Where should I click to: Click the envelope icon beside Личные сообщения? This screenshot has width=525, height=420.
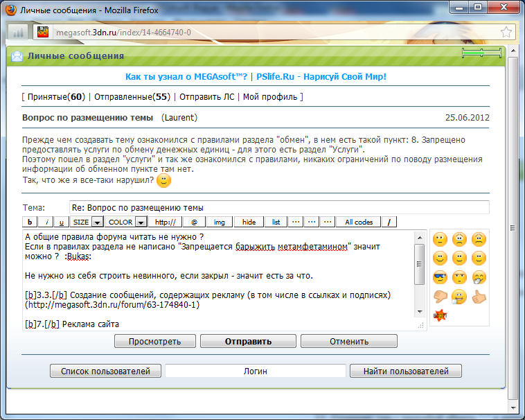tap(17, 56)
